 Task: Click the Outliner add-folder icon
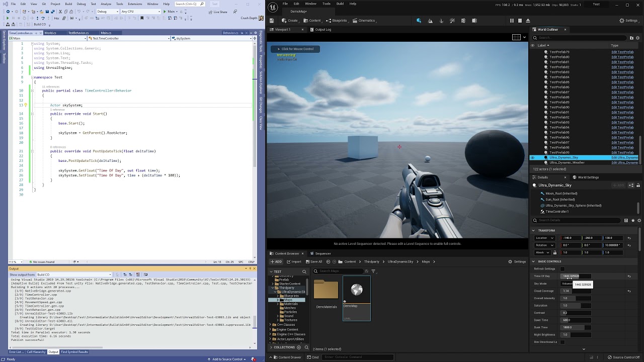coord(631,38)
